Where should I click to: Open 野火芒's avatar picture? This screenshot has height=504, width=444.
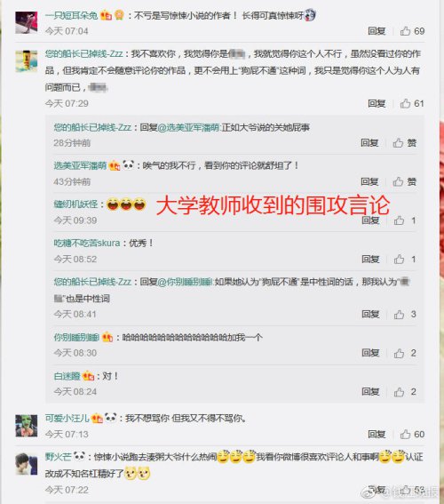point(27,464)
